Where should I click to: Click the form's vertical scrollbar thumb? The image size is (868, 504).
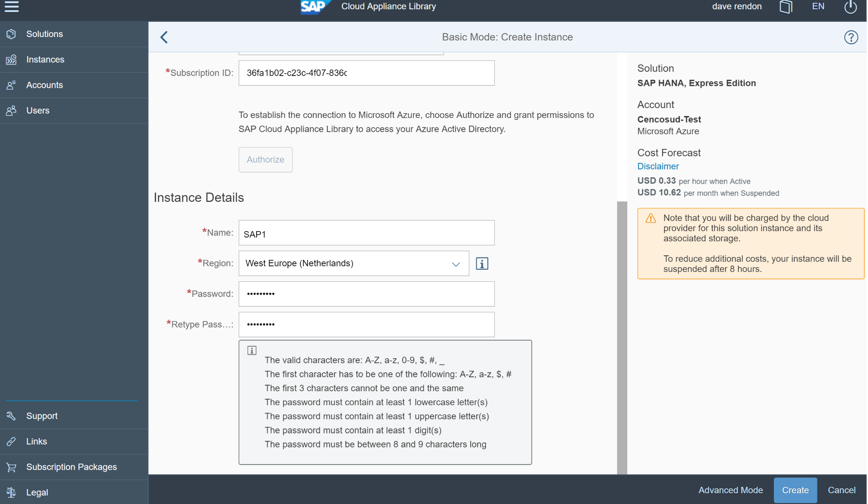(622, 337)
